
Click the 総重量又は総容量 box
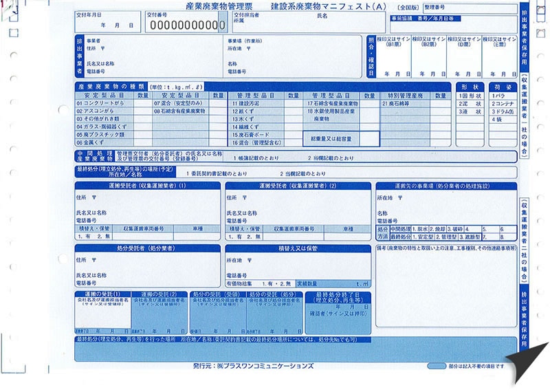click(x=342, y=138)
